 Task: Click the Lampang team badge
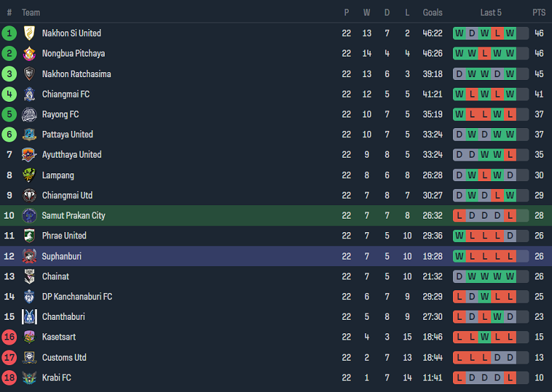tap(29, 175)
